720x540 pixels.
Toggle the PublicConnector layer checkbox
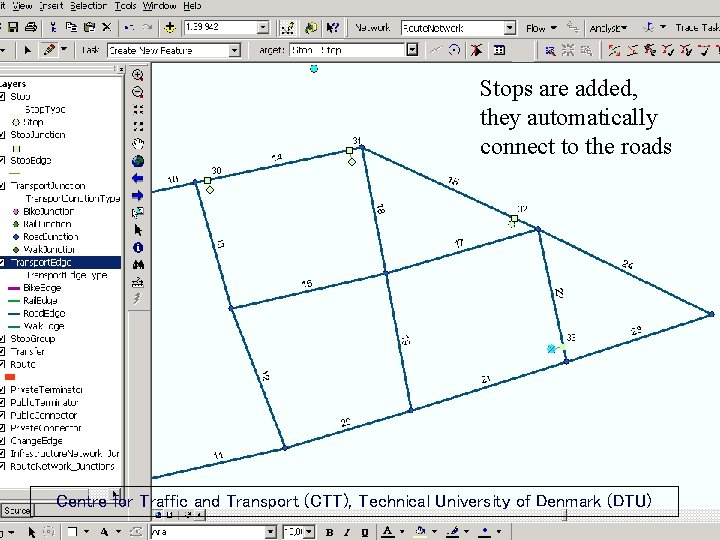coord(2,415)
